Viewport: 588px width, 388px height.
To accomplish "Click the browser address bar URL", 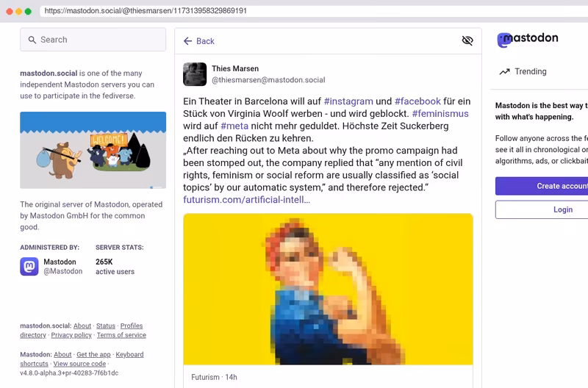I will click(146, 11).
